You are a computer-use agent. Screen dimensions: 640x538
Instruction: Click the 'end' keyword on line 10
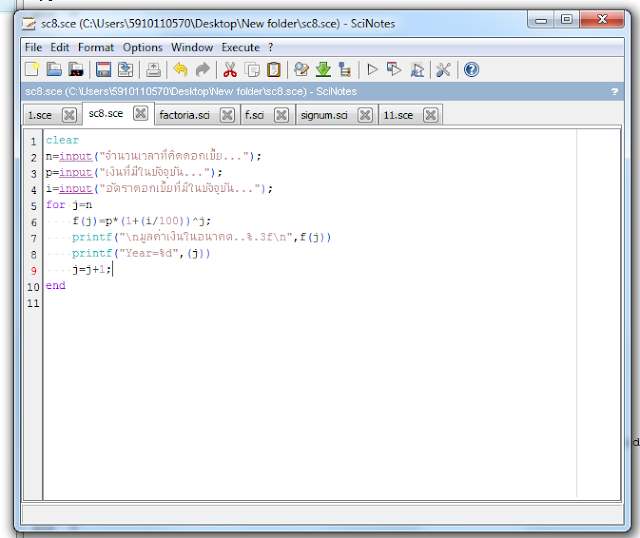coord(56,285)
